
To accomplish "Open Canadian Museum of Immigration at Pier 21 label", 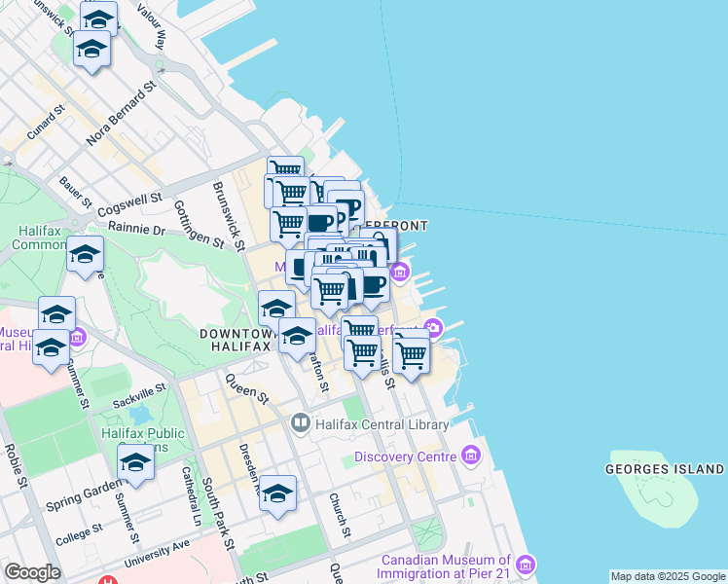I will point(444,566).
